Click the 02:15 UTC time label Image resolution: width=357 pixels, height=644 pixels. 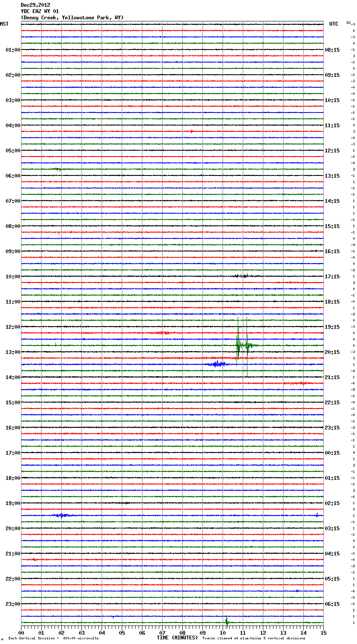332,503
